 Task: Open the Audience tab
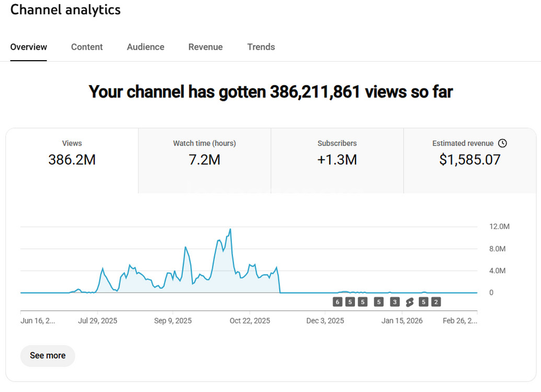145,47
